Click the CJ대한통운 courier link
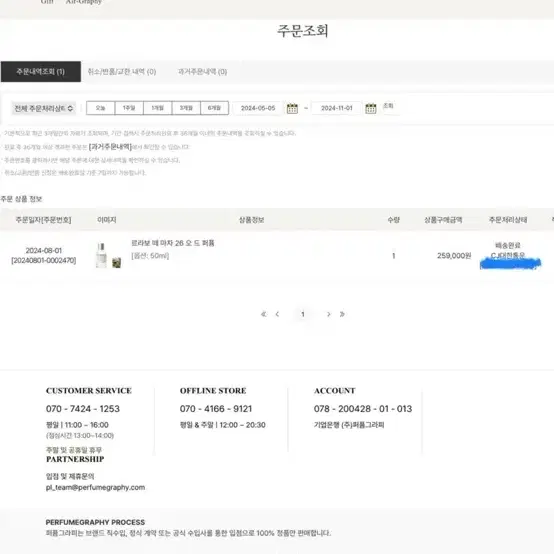The height and width of the screenshot is (554, 554). tap(508, 255)
